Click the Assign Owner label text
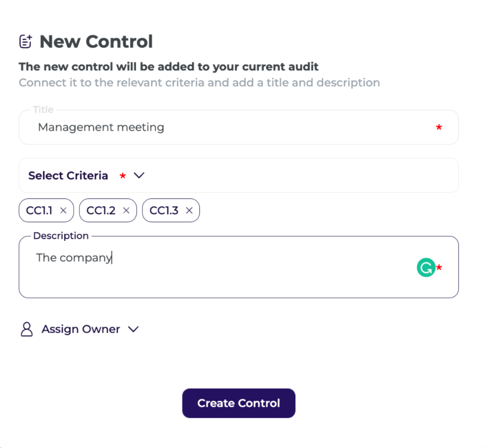The image size is (483, 448). click(80, 329)
